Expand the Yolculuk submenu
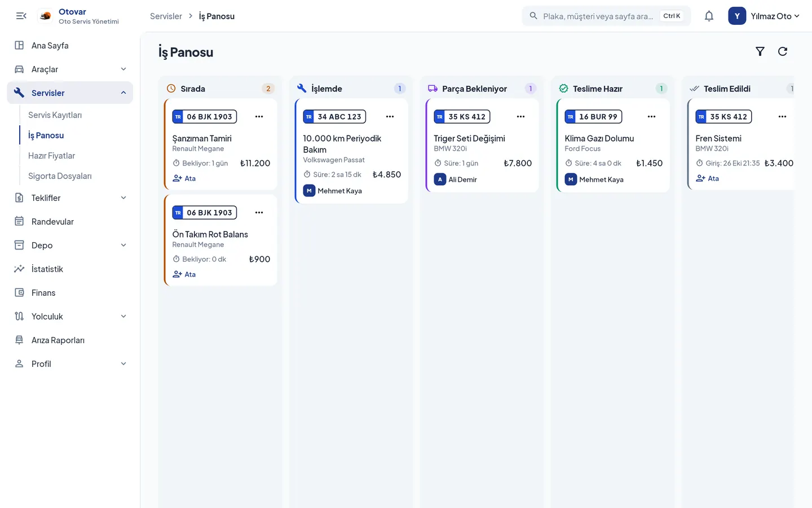 click(123, 316)
